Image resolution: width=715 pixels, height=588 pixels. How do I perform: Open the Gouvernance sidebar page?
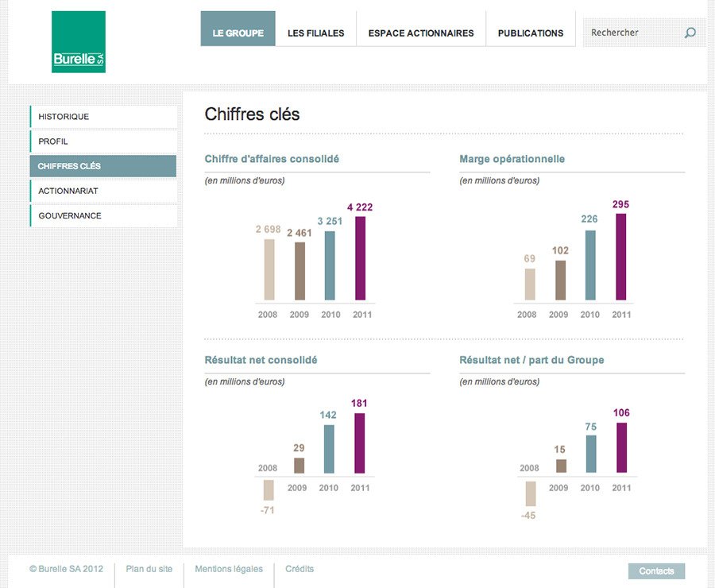[x=103, y=215]
